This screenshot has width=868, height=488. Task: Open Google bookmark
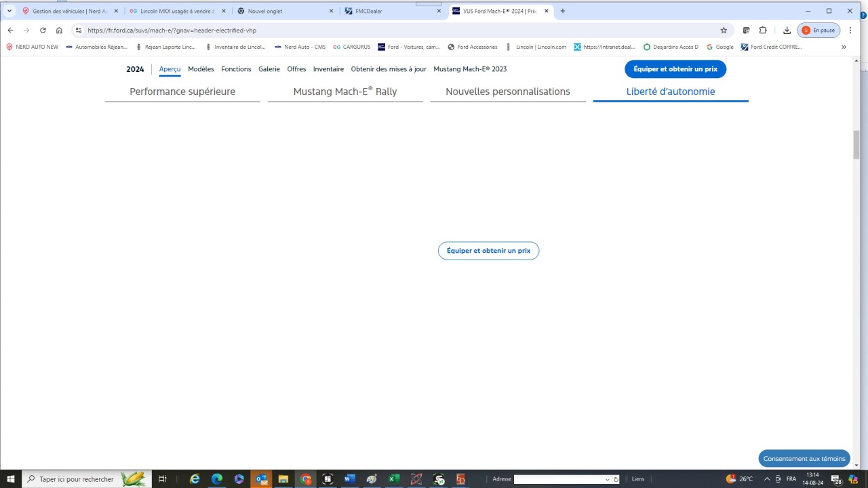tap(719, 47)
